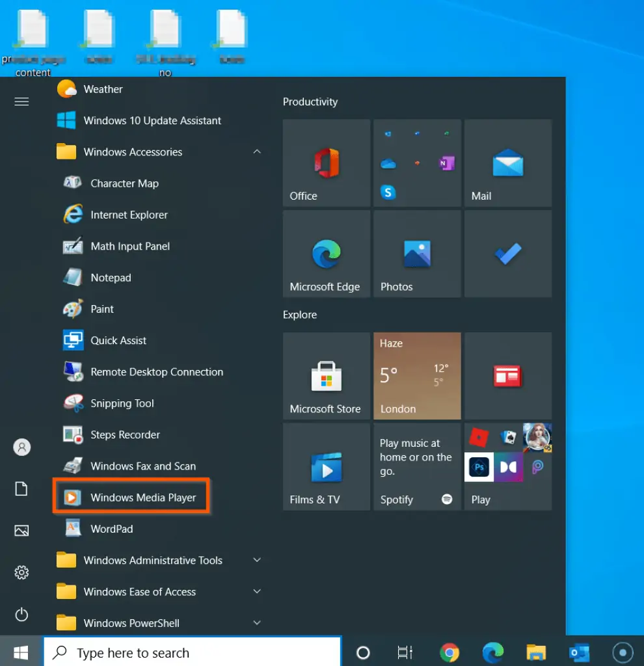Launch Google Chrome from the taskbar
This screenshot has height=666, width=644.
click(x=449, y=652)
